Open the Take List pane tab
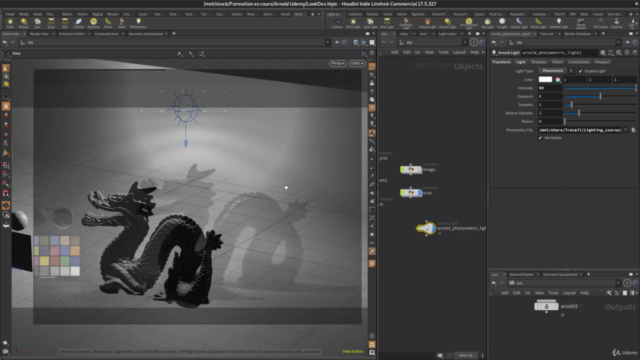The image size is (640, 360). (547, 33)
